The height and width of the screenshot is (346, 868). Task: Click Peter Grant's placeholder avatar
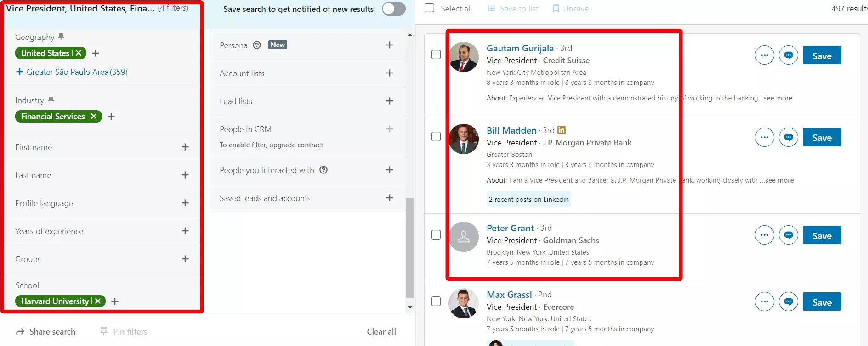pos(464,237)
